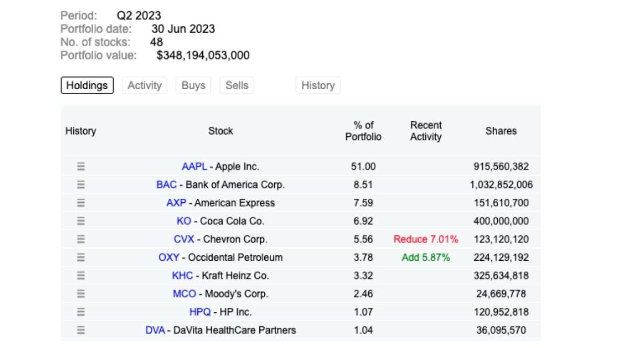This screenshot has height=348, width=644.
Task: Open history icon for DaVita HealthCare row
Action: pos(81,330)
